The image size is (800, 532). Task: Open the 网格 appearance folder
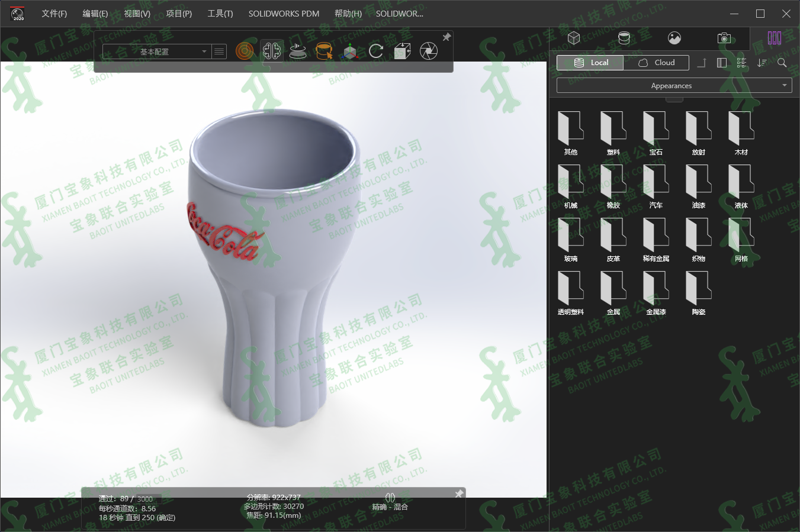tap(741, 240)
